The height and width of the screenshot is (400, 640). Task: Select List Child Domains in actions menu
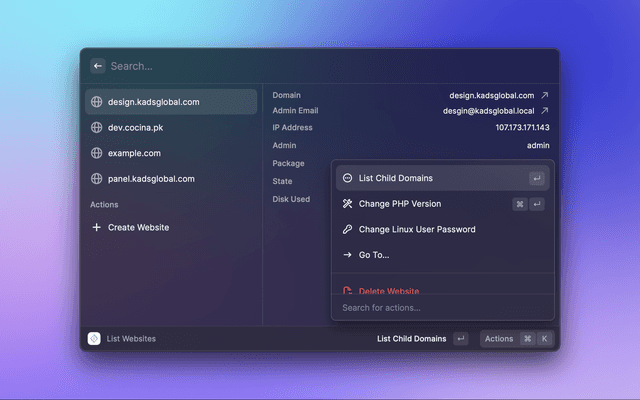coord(396,178)
